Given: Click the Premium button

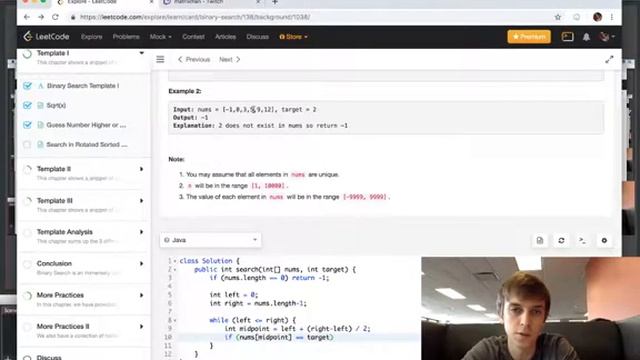Looking at the screenshot, I should [x=529, y=37].
